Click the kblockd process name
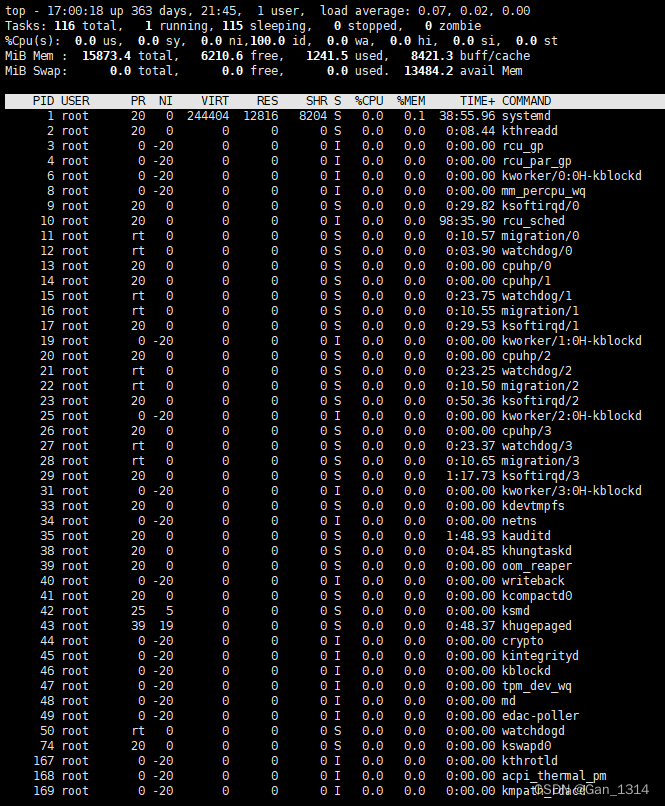The image size is (665, 806). (x=526, y=671)
